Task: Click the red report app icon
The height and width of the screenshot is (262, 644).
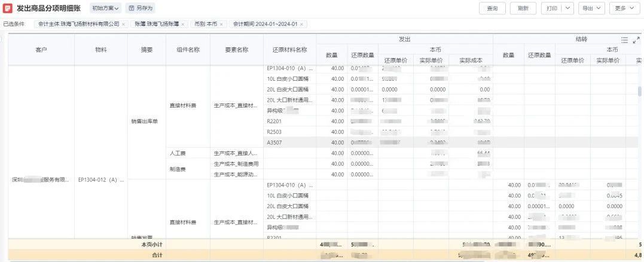Action: pos(8,8)
